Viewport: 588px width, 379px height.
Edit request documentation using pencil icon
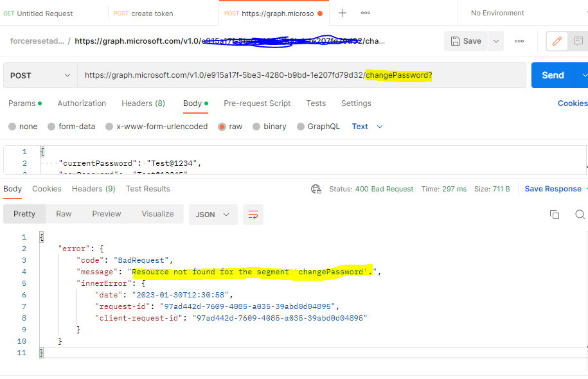click(557, 40)
